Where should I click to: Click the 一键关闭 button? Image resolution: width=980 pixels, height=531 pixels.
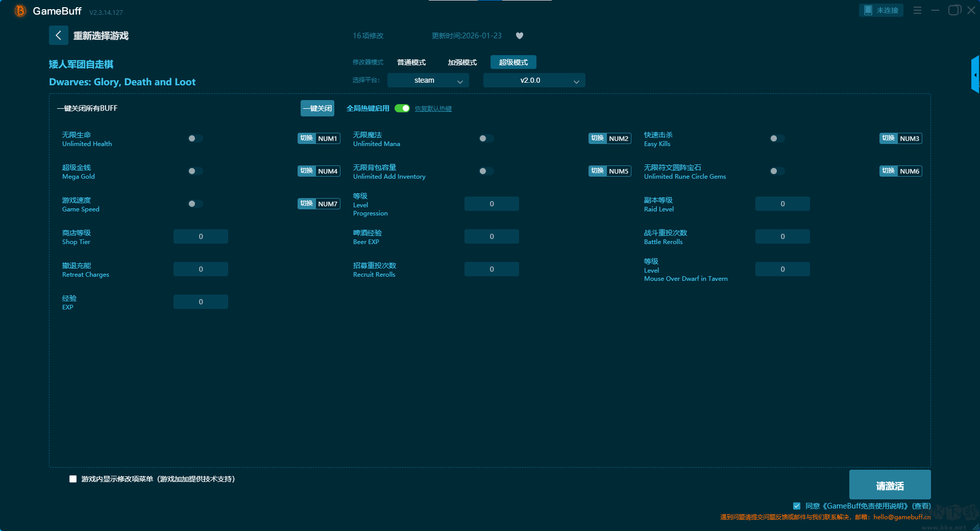point(317,108)
